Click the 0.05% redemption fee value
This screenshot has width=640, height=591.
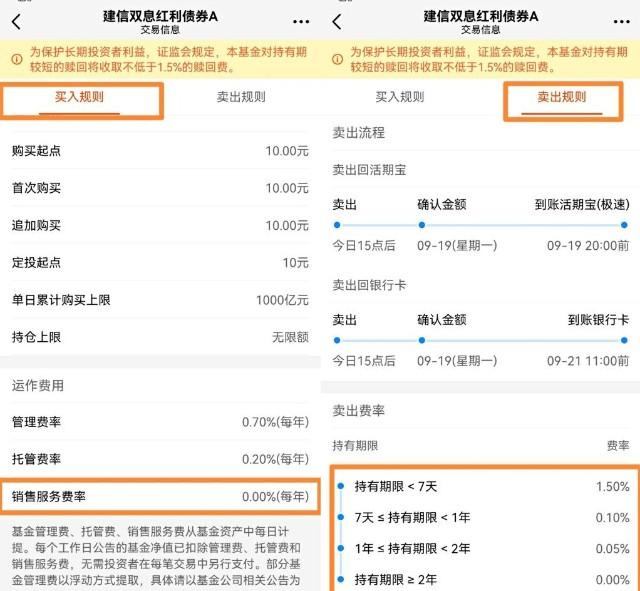(x=612, y=549)
